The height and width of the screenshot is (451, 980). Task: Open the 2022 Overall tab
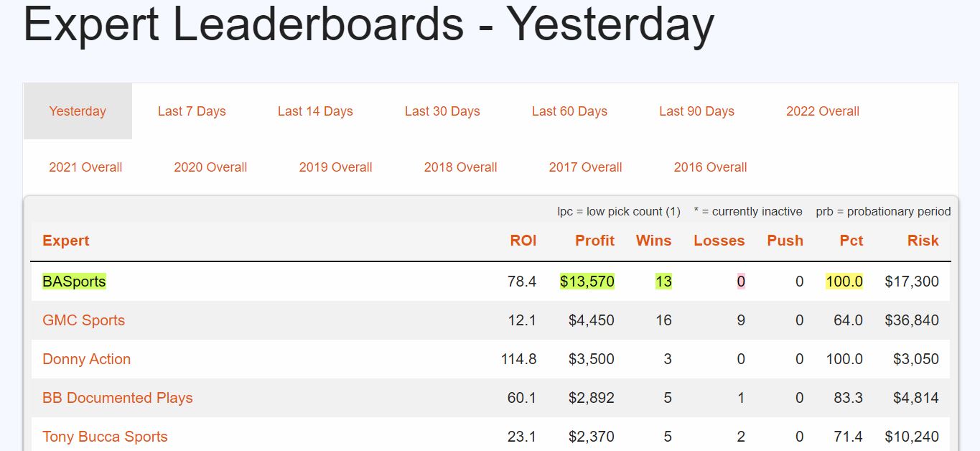click(x=823, y=111)
